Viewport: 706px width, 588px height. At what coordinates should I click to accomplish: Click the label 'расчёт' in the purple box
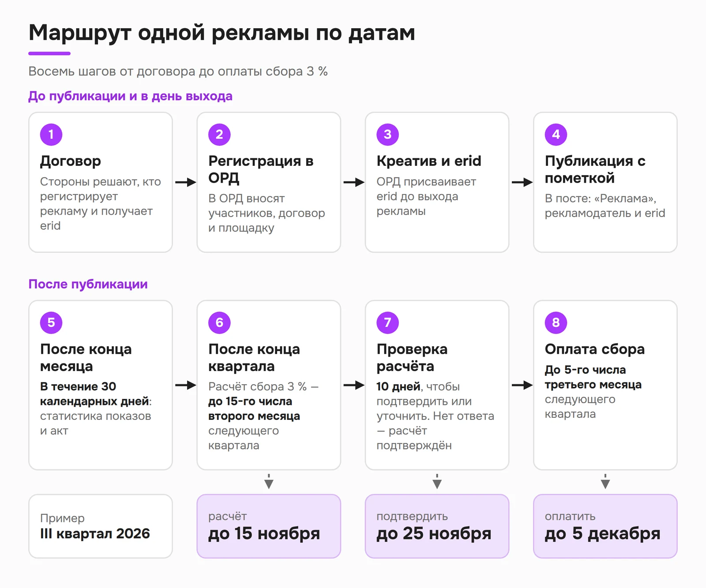click(228, 517)
